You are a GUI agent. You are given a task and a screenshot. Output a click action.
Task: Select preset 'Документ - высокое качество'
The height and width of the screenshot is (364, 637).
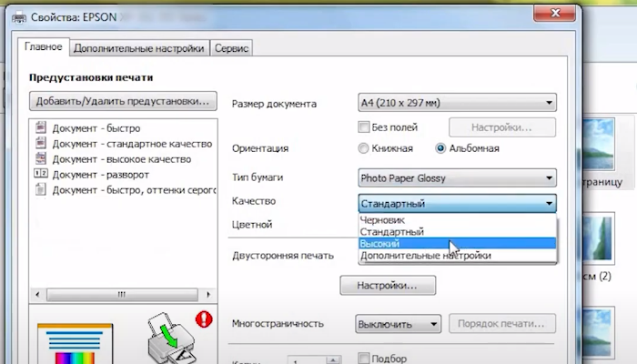123,159
